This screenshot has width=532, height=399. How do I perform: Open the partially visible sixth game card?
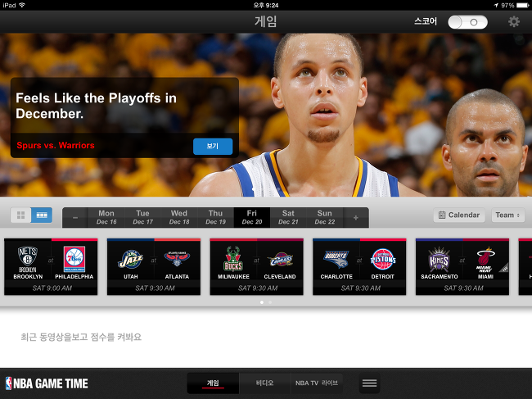[x=525, y=266]
